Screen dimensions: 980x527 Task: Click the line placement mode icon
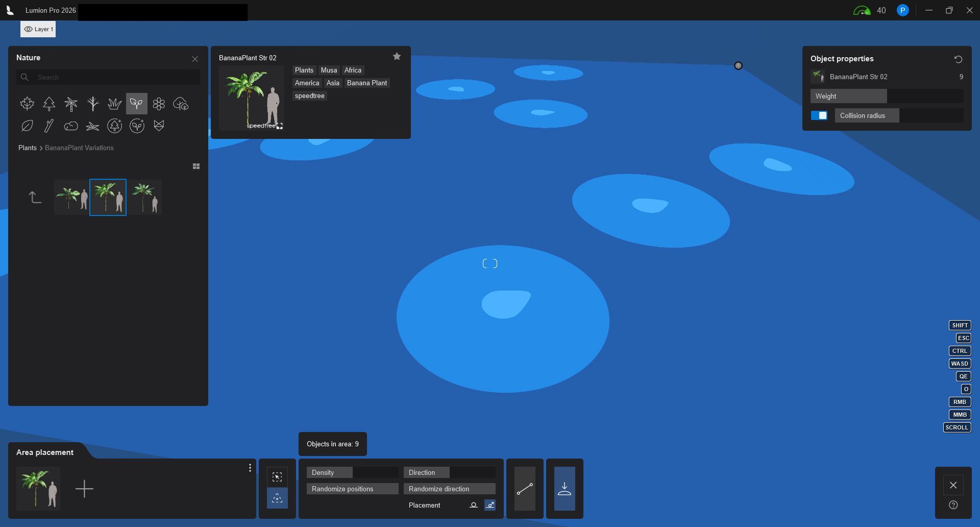[525, 489]
